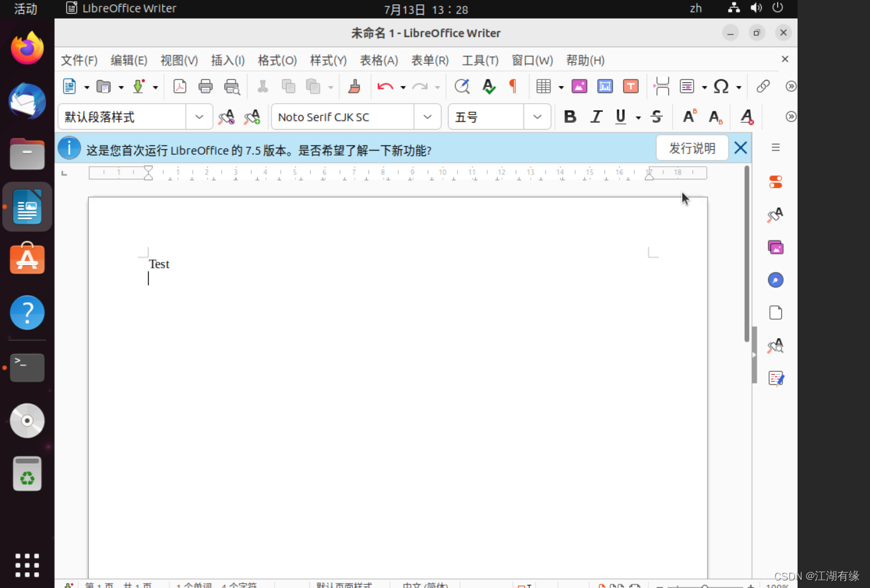
Task: Open the special character dropdown arrow
Action: [738, 88]
